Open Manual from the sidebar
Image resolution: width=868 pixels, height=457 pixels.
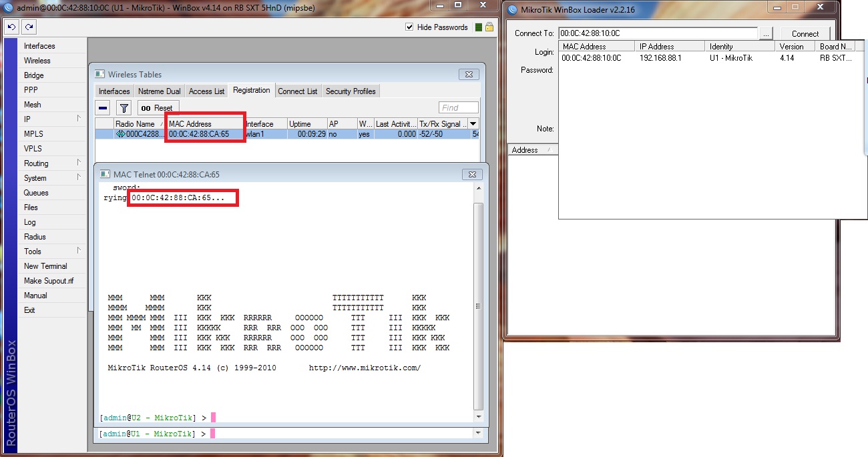coord(52,296)
